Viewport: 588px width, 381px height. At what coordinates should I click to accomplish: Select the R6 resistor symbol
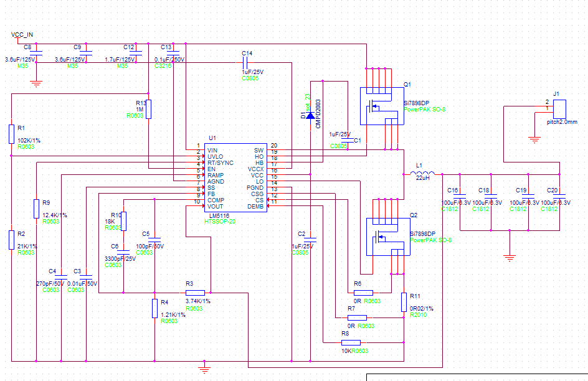point(363,293)
